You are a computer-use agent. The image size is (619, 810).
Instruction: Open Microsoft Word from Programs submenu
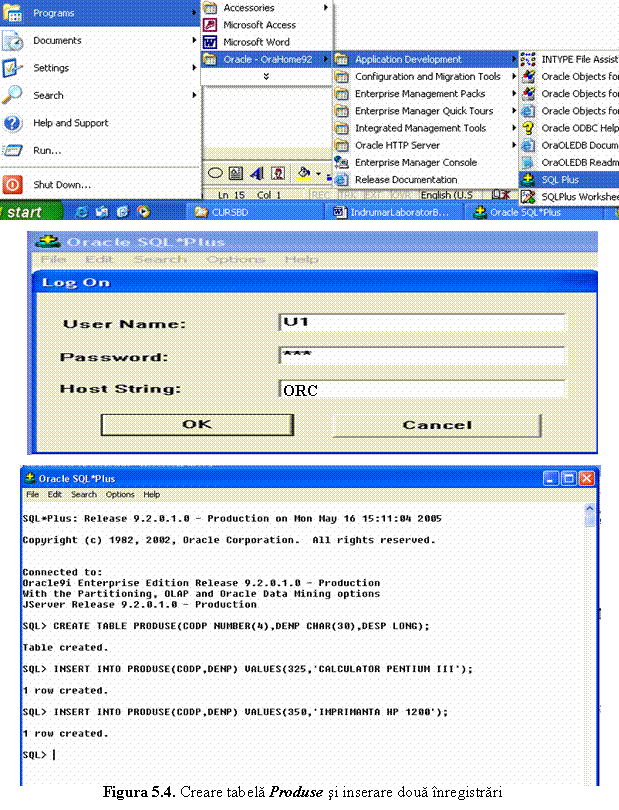pos(267,42)
